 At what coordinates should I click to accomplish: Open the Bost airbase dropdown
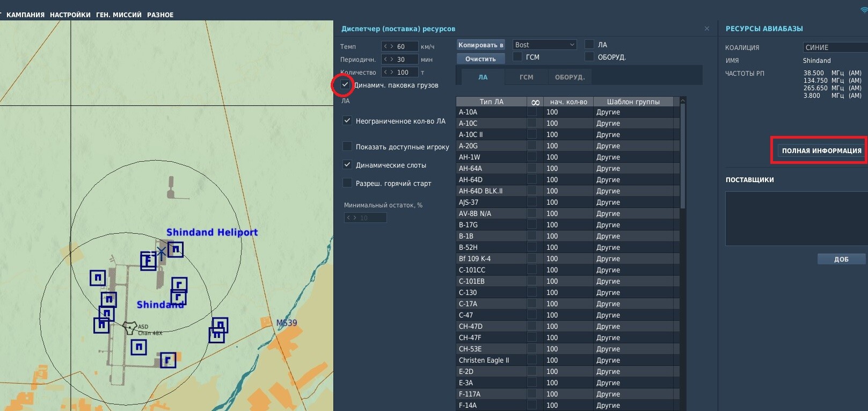[544, 45]
